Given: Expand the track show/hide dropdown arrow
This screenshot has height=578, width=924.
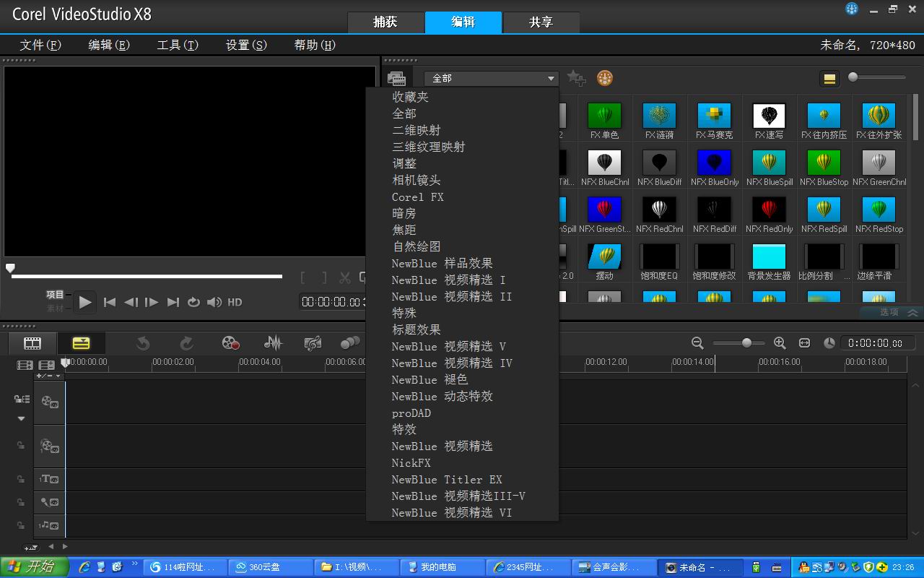Looking at the screenshot, I should (x=21, y=418).
